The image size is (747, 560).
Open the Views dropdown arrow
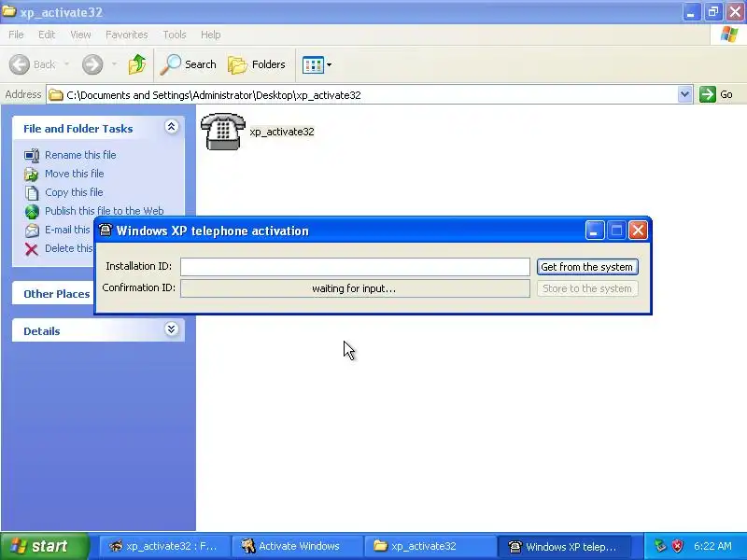(x=329, y=64)
